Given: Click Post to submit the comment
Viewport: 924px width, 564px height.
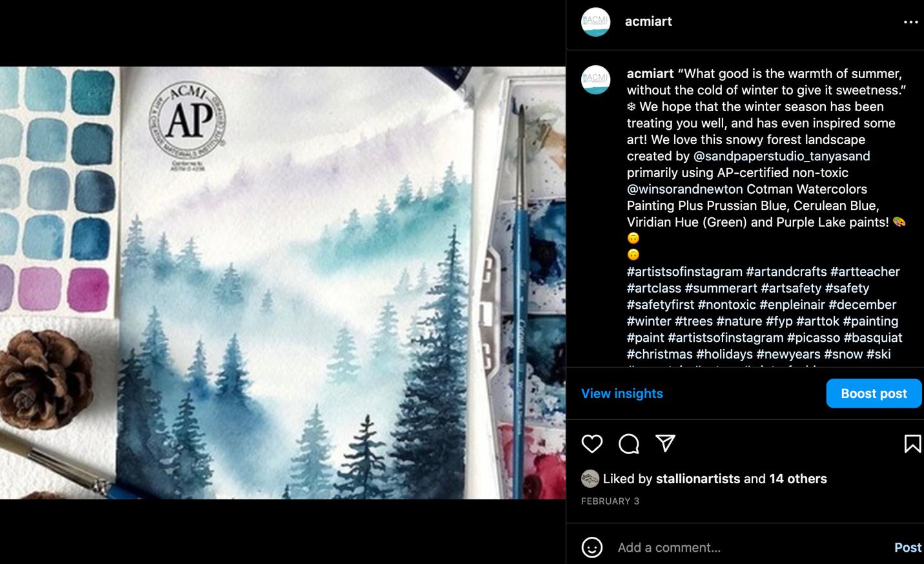Looking at the screenshot, I should 907,548.
